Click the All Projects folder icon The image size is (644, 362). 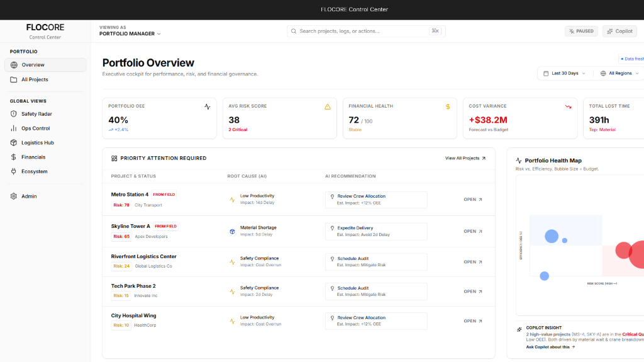[14, 79]
